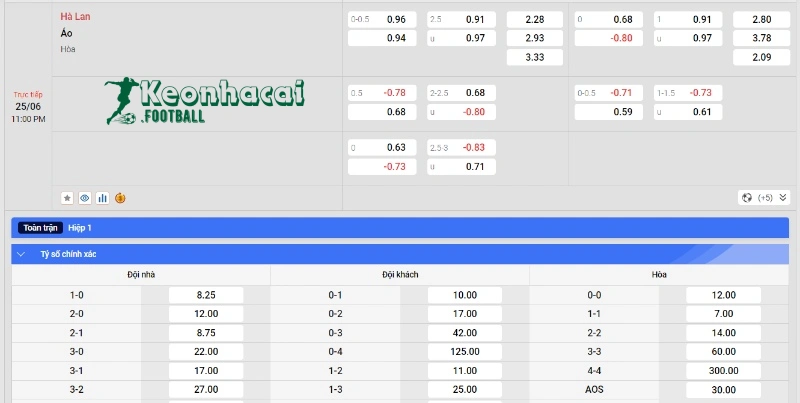
Task: Collapse the Tỷ số chính xác section
Action: click(x=22, y=254)
